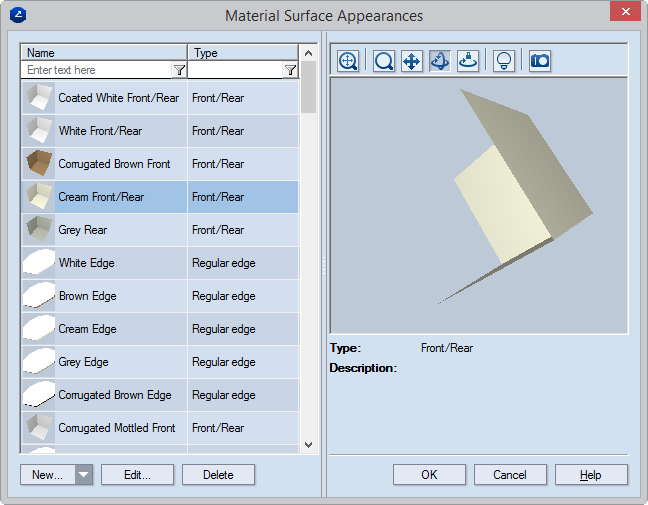Close the Material Surface Appearances dialog
The image size is (648, 505).
pyautogui.click(x=626, y=11)
